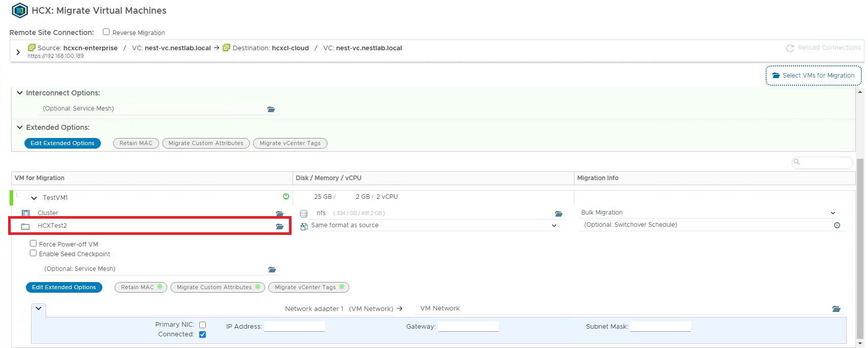Toggle TestVM1 Migrate vCenter Tags option
The height and width of the screenshot is (348, 868).
[x=309, y=287]
